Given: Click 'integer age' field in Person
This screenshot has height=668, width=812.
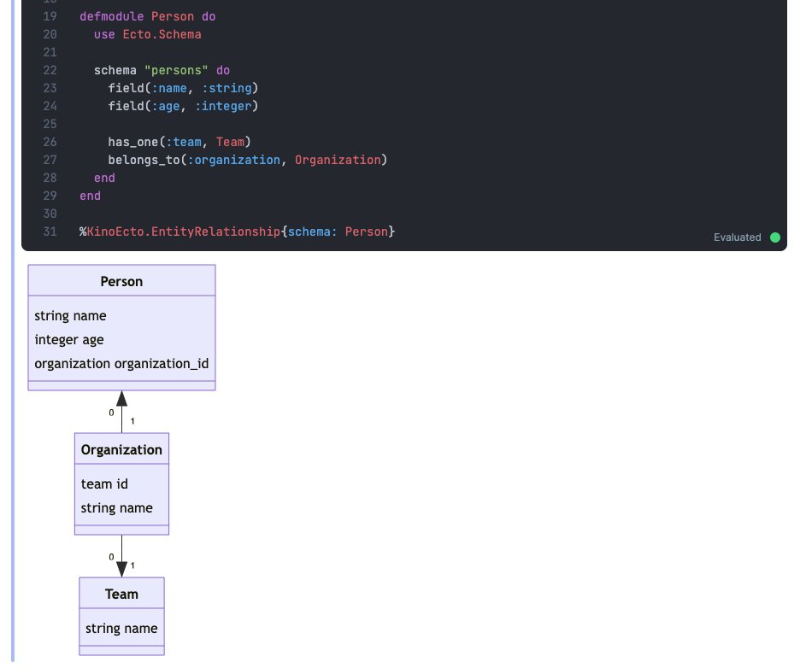Looking at the screenshot, I should point(69,340).
